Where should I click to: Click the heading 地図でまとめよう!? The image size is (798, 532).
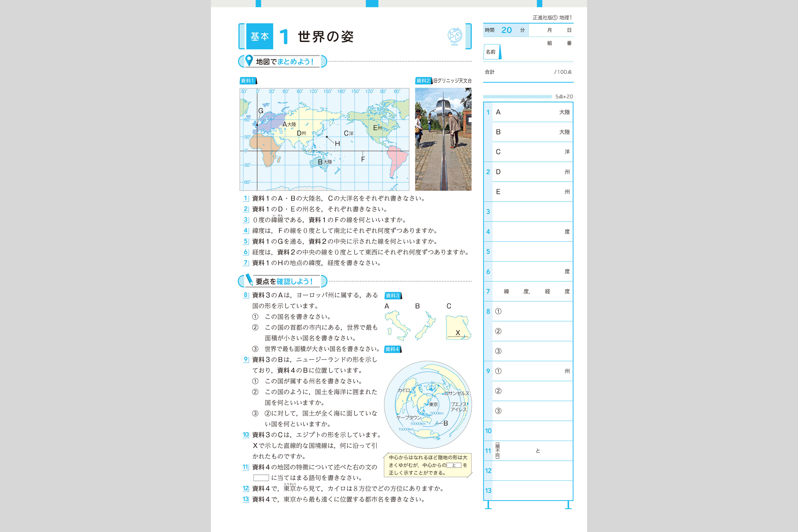(x=285, y=61)
